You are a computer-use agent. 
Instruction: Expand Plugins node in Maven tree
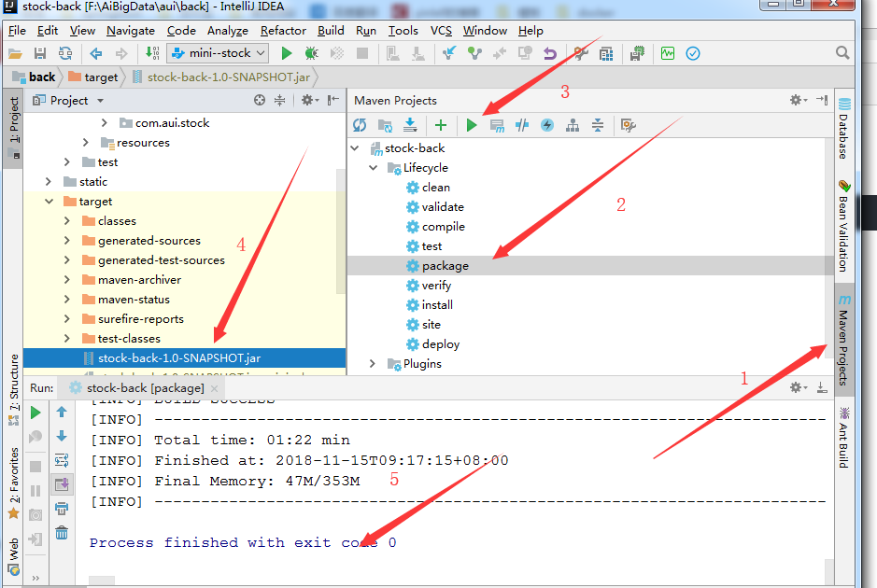[x=373, y=363]
